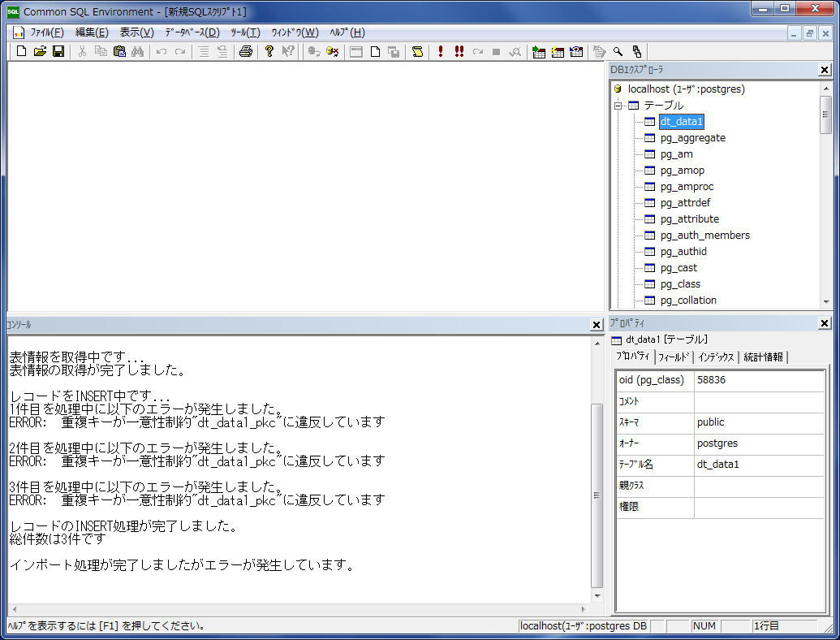This screenshot has height=640, width=840.
Task: Click the table import icon with green arrow
Action: click(539, 51)
